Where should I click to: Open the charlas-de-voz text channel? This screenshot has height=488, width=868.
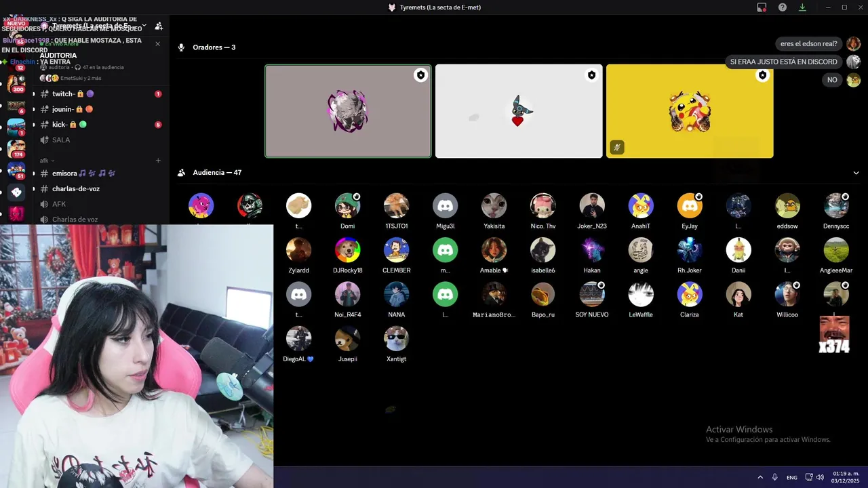pos(100,188)
